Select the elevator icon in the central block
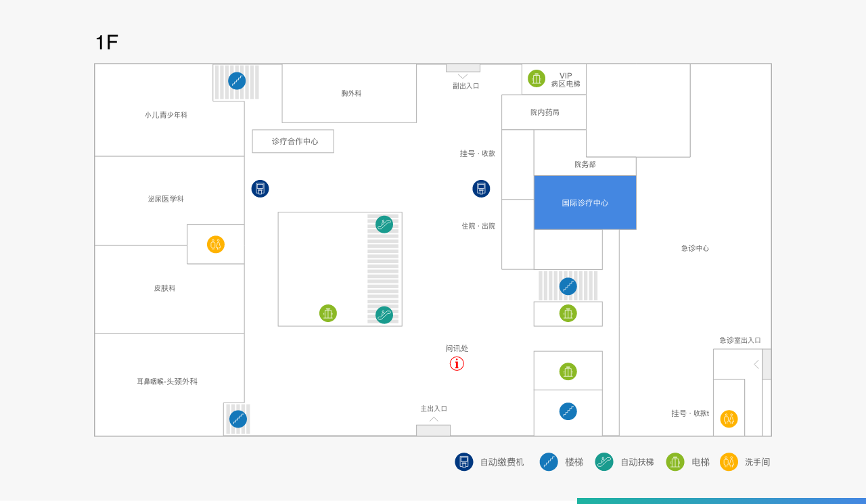This screenshot has width=866, height=504. coord(328,313)
